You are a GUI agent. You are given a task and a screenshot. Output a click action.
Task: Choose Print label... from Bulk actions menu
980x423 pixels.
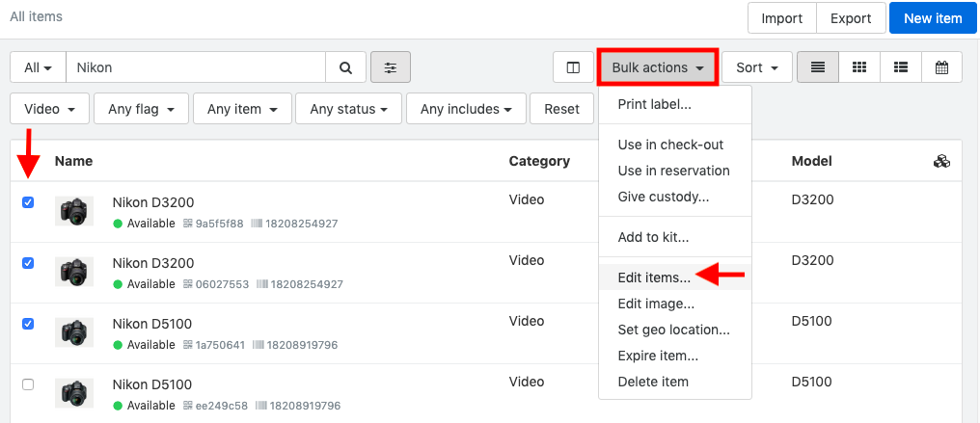pos(675,104)
